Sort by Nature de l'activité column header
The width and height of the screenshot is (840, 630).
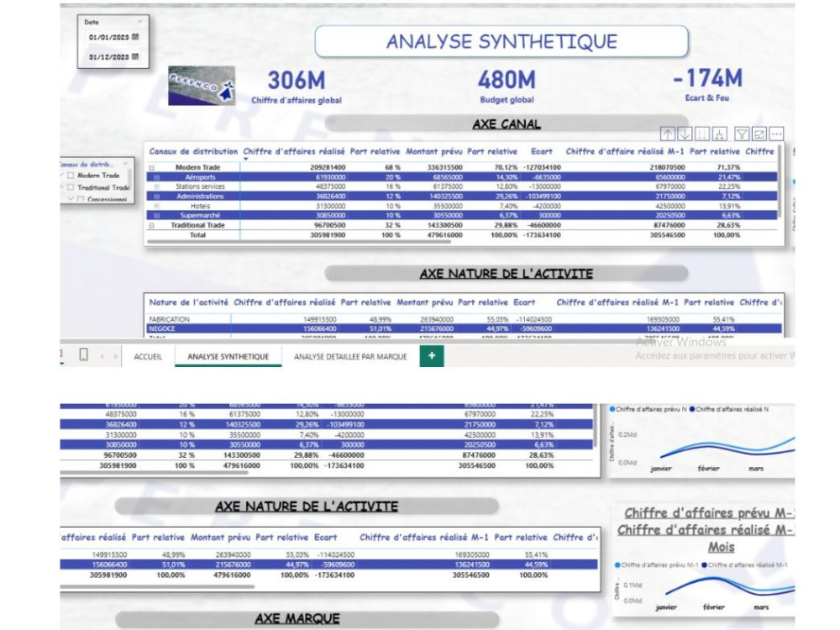coord(188,302)
